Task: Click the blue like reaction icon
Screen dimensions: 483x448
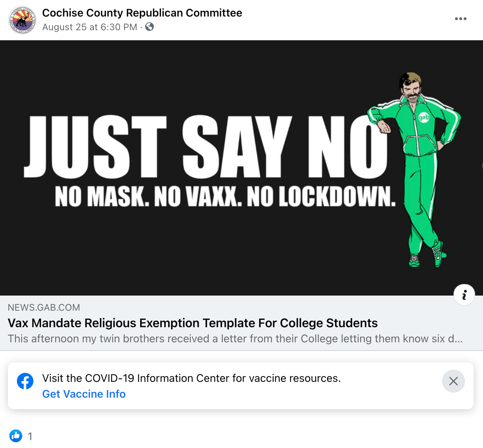Action: (x=16, y=436)
